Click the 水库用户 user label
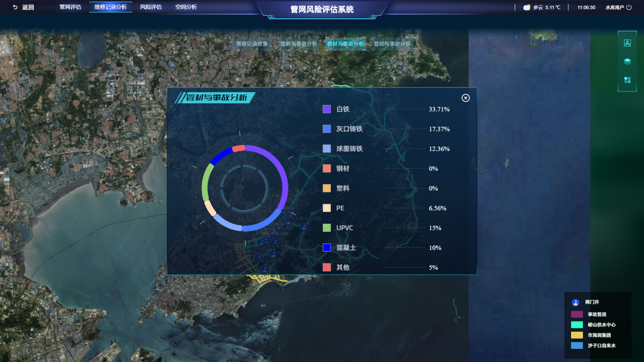Viewport: 644px width, 362px height. [615, 7]
